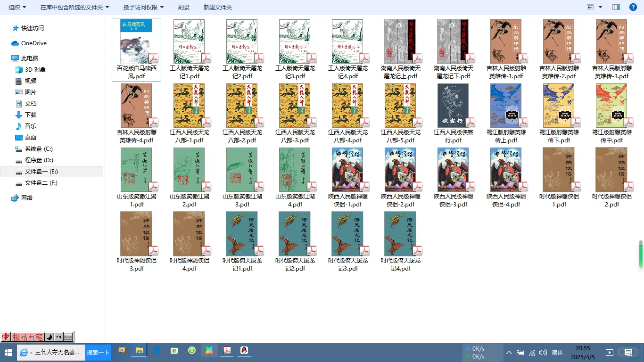Select 湖南人民版倚天屠龙记上.pdf file
Image resolution: width=644 pixels, height=362 pixels.
coord(400,49)
